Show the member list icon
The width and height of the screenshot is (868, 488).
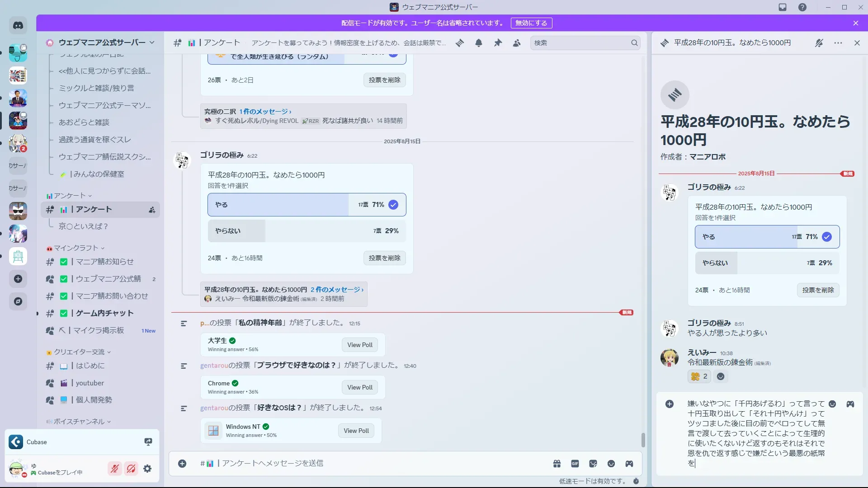[x=517, y=43]
